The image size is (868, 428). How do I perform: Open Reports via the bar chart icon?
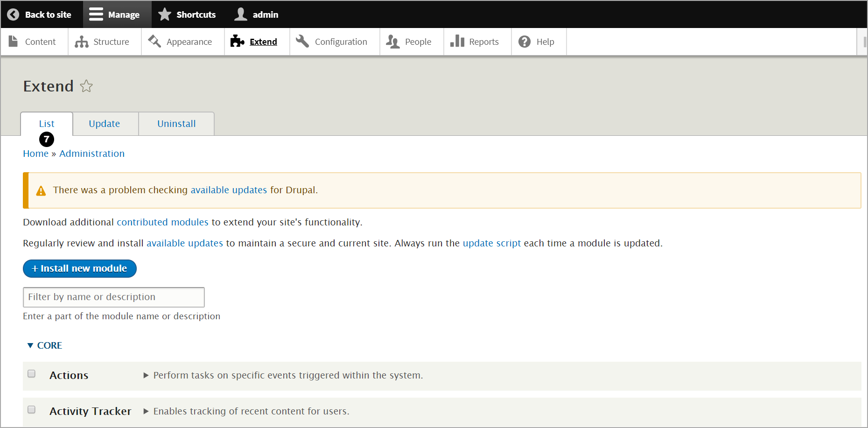click(457, 42)
